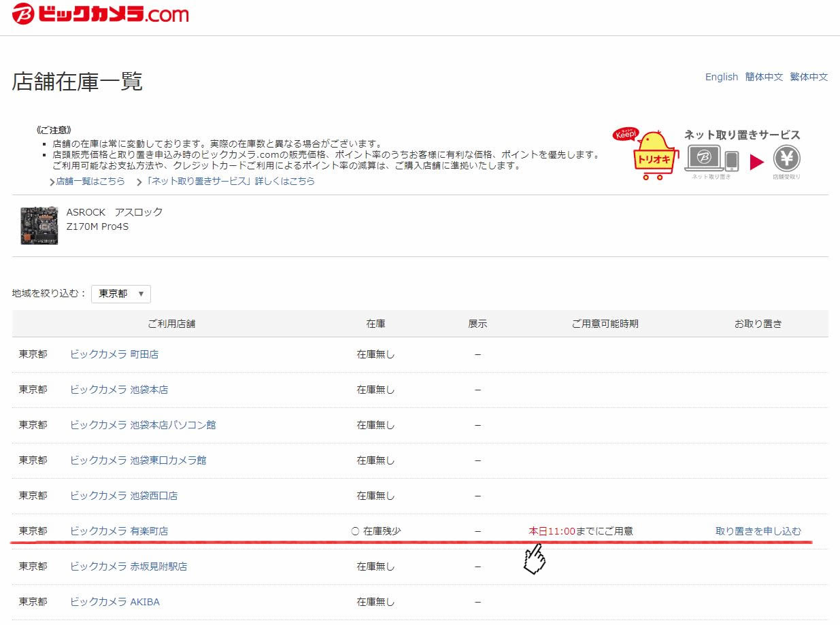This screenshot has height=625, width=840.
Task: Open ビックカメラ 池袋本店 store link
Action: (119, 390)
